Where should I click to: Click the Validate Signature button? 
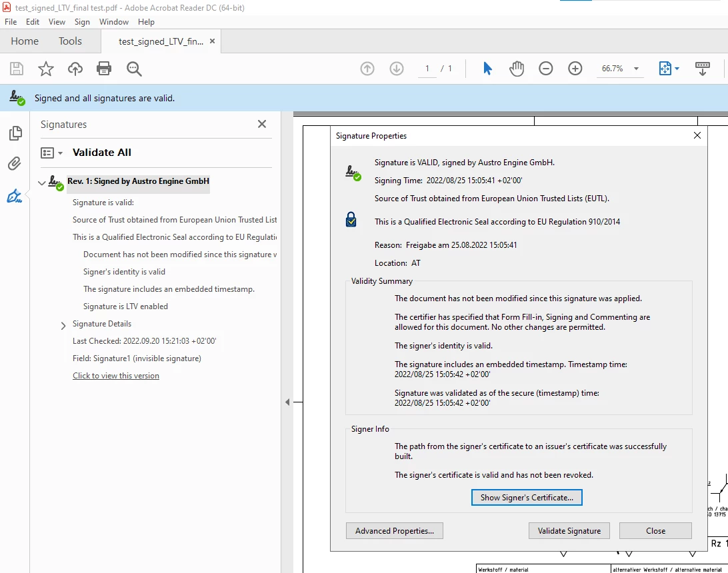569,531
